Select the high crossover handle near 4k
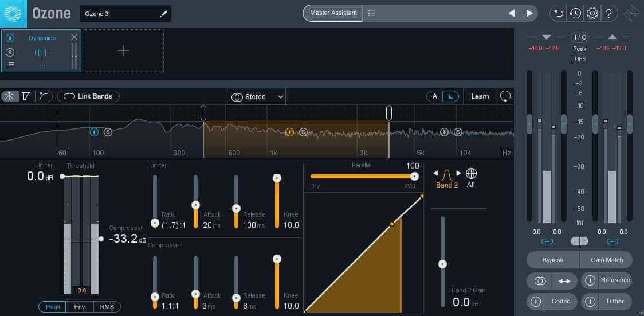Screen dimensions: 644x316 click(389, 112)
